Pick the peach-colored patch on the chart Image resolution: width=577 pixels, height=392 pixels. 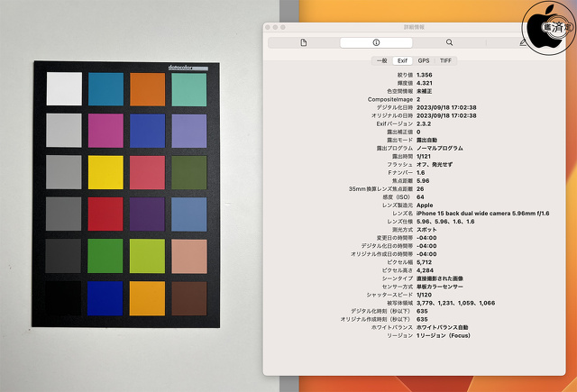(x=188, y=255)
